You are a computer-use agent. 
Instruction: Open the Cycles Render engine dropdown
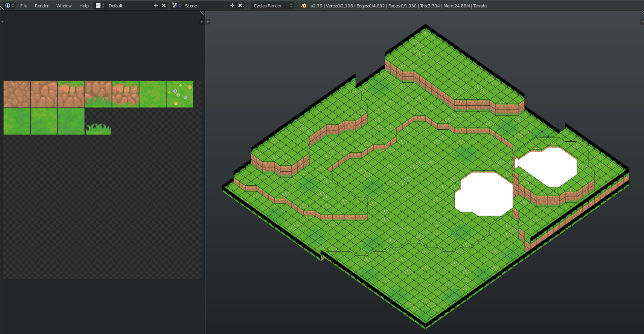click(x=272, y=6)
